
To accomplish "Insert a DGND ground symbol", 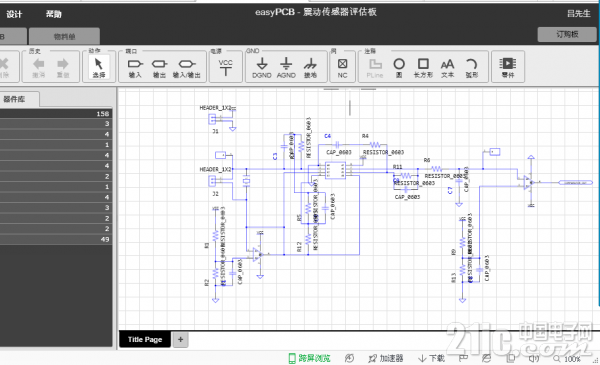I will click(x=262, y=68).
